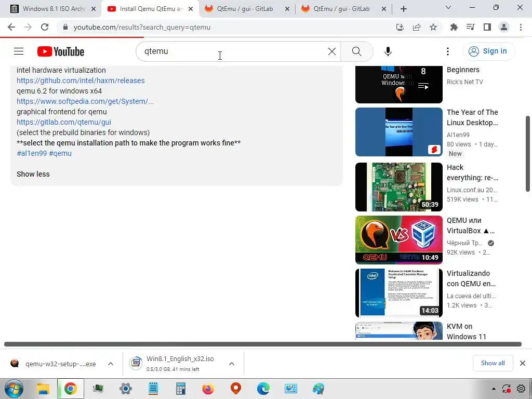Open the #qemu hashtag
532x399 pixels.
60,153
